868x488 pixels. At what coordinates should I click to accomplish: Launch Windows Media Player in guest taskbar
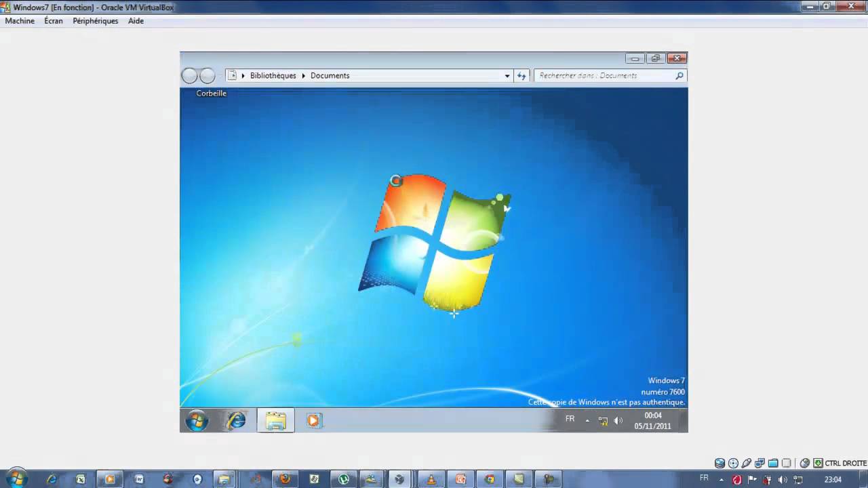(313, 420)
